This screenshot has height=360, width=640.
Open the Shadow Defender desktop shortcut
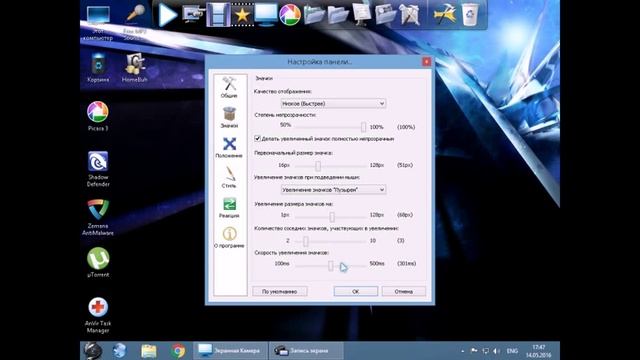click(98, 169)
